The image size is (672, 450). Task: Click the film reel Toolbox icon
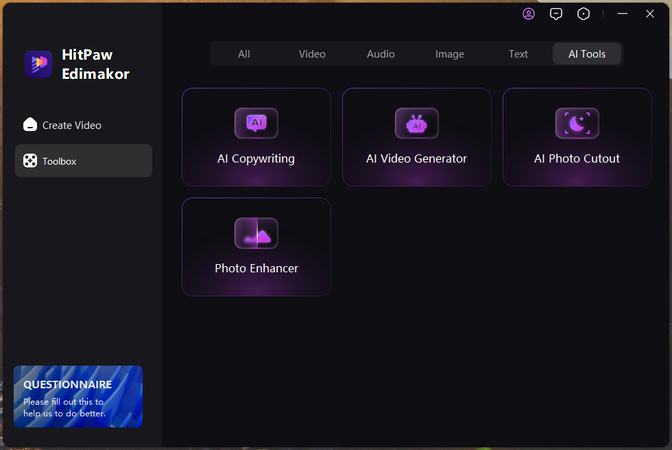[30, 161]
